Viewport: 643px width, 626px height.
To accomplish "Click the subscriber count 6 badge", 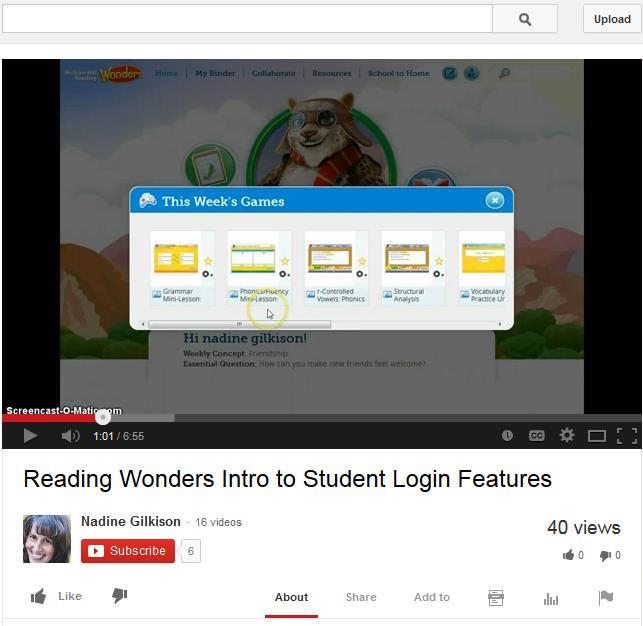I will point(191,551).
